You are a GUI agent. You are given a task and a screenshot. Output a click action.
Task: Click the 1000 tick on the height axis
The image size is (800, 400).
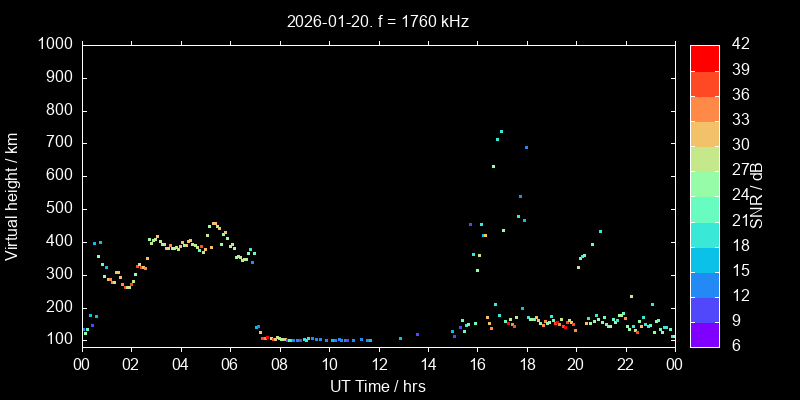[55, 45]
